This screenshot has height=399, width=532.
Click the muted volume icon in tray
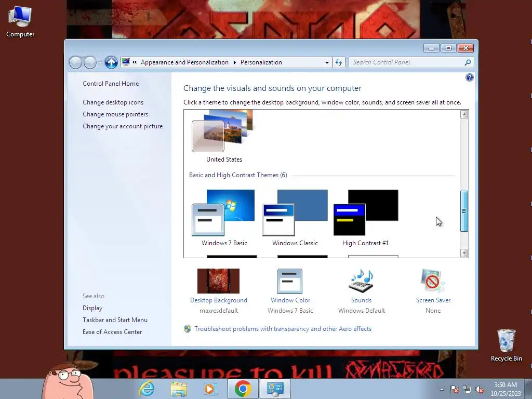tap(480, 389)
